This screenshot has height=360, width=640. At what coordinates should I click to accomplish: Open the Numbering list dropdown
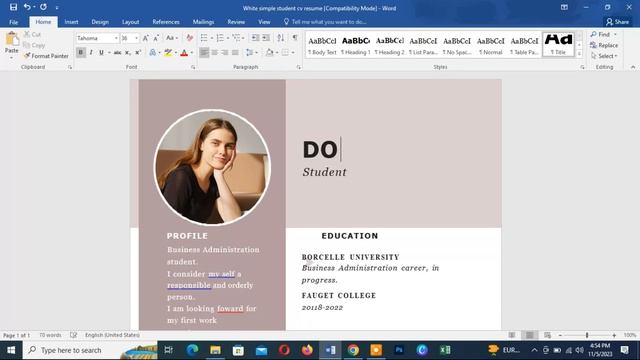(x=228, y=38)
